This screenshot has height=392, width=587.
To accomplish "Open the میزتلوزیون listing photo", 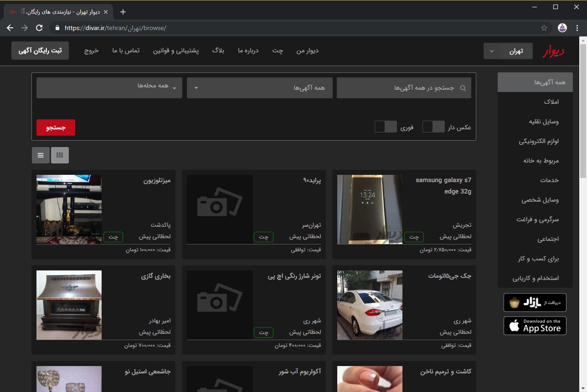I will pyautogui.click(x=69, y=209).
